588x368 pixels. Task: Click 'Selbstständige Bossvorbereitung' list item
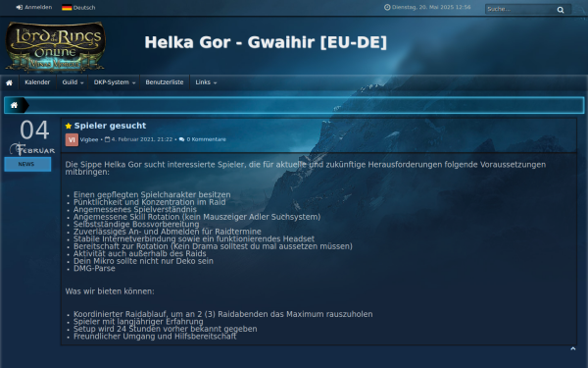pos(136,224)
